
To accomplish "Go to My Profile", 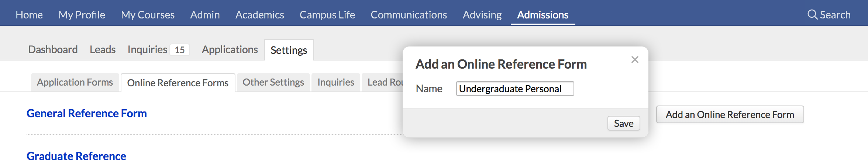I will click(82, 15).
